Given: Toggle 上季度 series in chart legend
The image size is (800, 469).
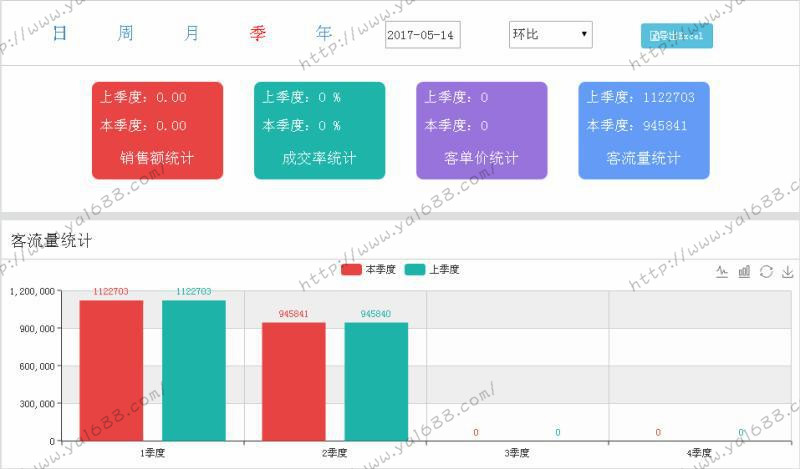Looking at the screenshot, I should pos(432,270).
